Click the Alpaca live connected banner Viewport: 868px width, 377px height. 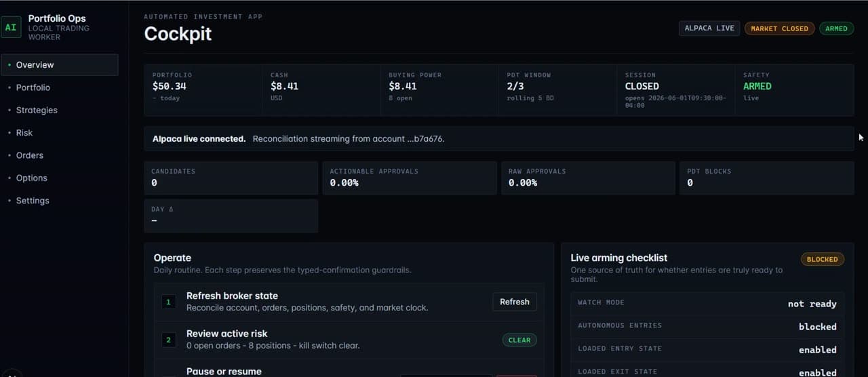click(499, 138)
